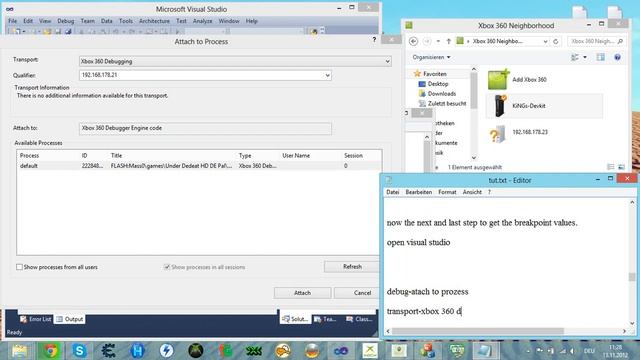Open the Team Explorer tab
The width and height of the screenshot is (640, 360).
click(x=325, y=319)
